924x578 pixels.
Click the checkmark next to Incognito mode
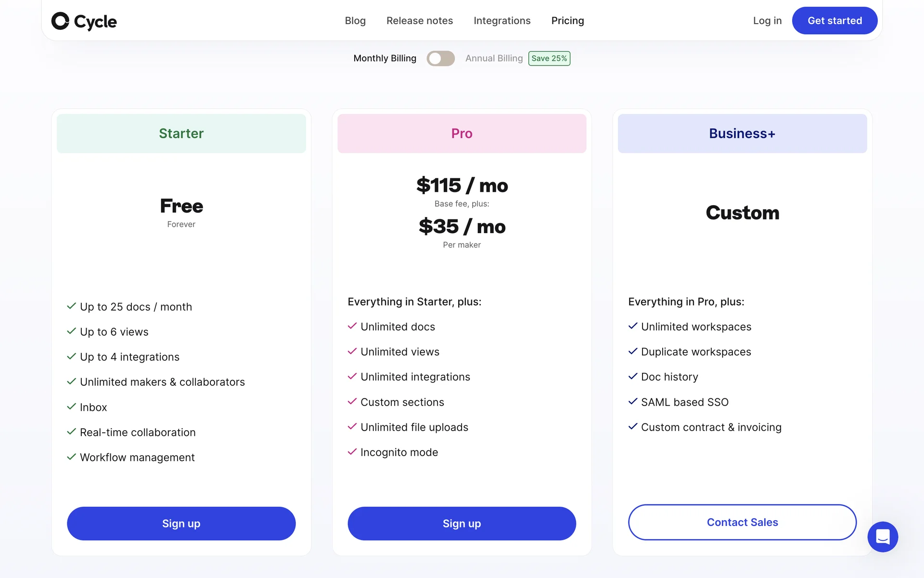click(352, 452)
